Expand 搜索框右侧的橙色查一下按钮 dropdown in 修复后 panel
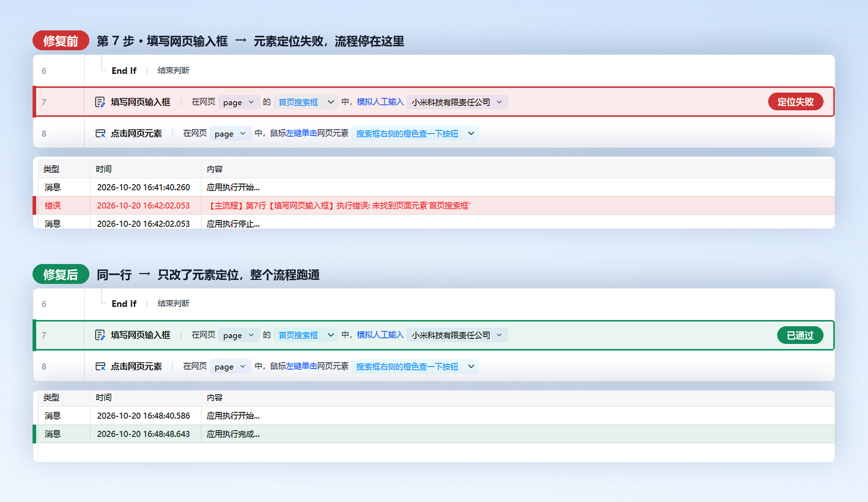 click(x=415, y=367)
